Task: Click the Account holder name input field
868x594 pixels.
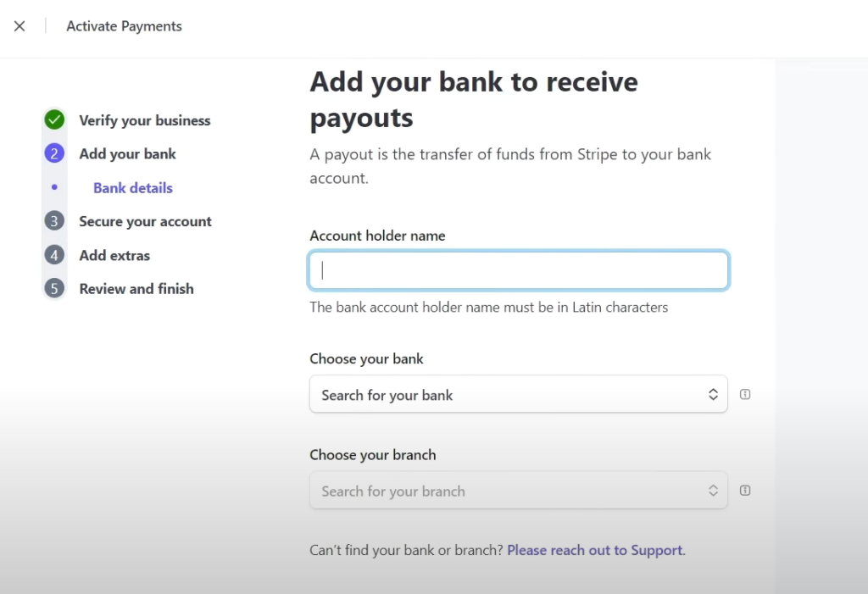Action: tap(518, 269)
